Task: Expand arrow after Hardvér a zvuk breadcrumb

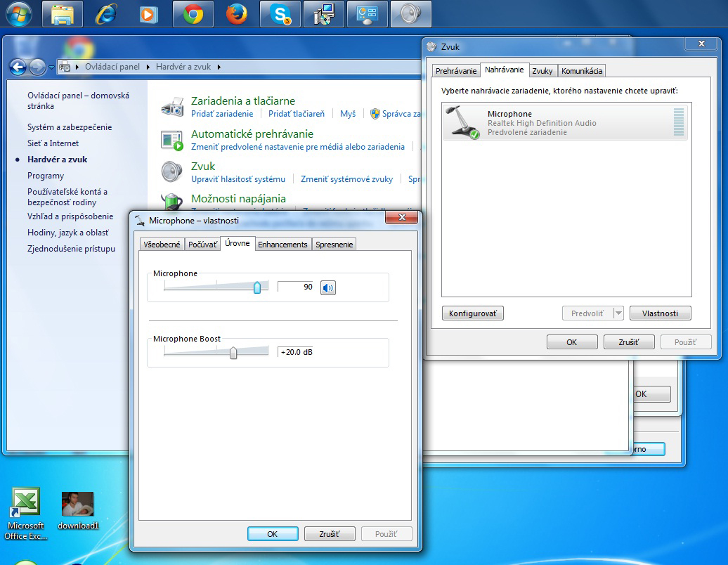Action: (x=219, y=67)
